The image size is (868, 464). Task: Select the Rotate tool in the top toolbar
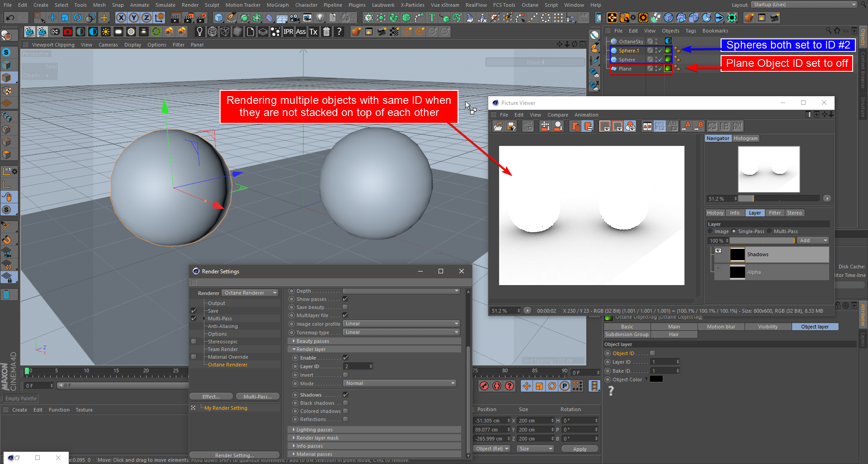coord(78,18)
